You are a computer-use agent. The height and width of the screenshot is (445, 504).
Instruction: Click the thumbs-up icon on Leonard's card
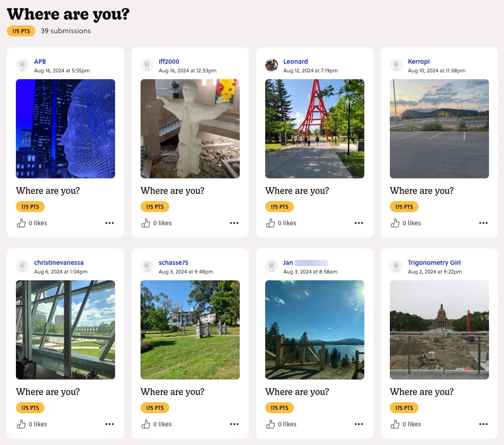coord(270,223)
